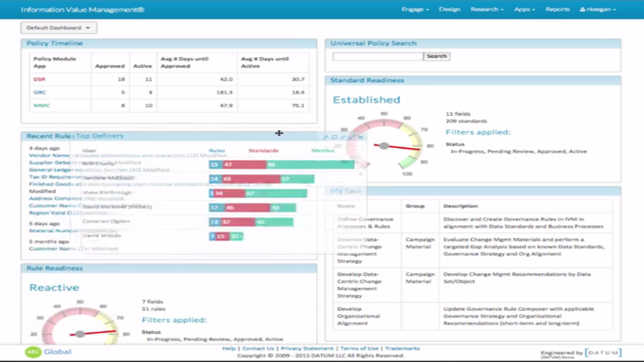Open the MMC policy module
This screenshot has height=362, width=644.
click(x=41, y=105)
